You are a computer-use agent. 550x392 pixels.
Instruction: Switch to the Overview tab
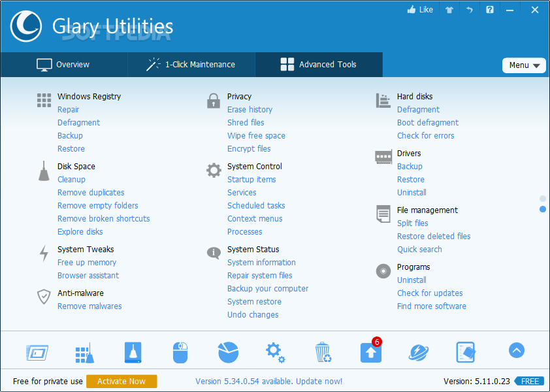pyautogui.click(x=63, y=65)
